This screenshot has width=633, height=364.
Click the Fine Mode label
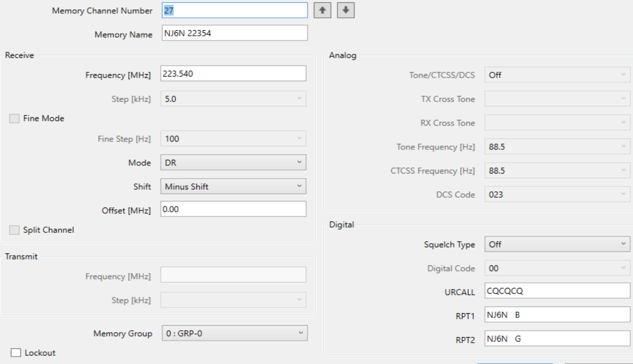(x=43, y=118)
